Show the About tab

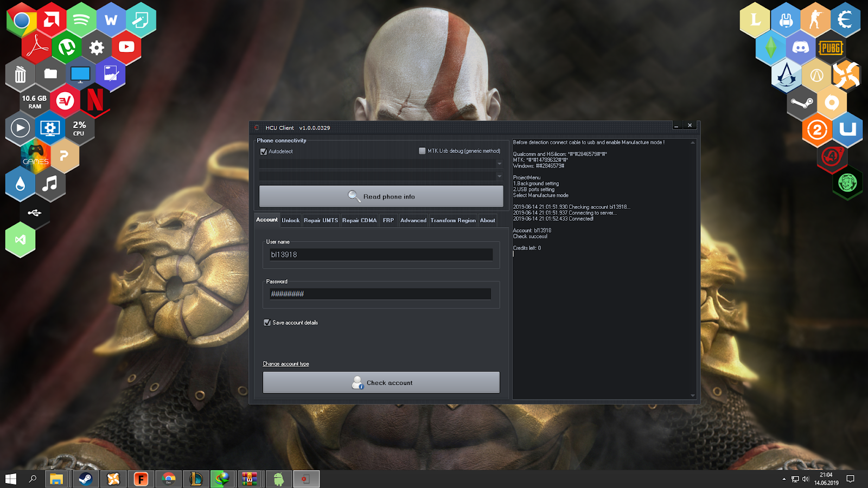(488, 220)
